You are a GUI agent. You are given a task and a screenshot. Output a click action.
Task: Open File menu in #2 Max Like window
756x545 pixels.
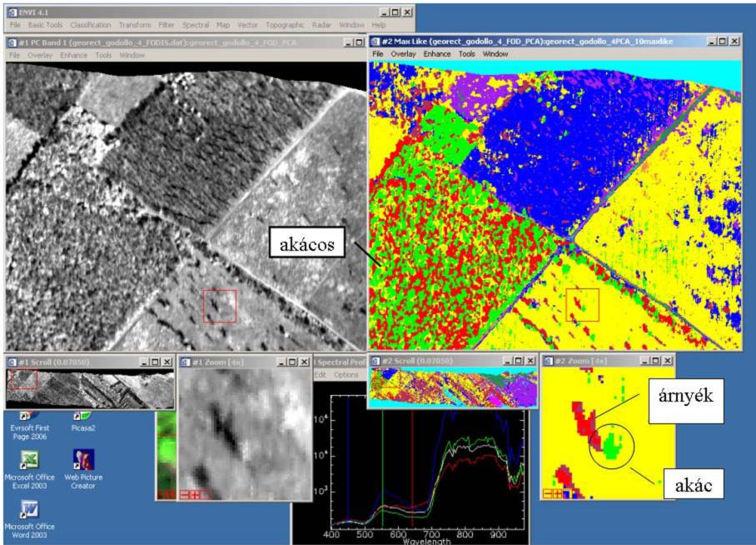(x=377, y=54)
